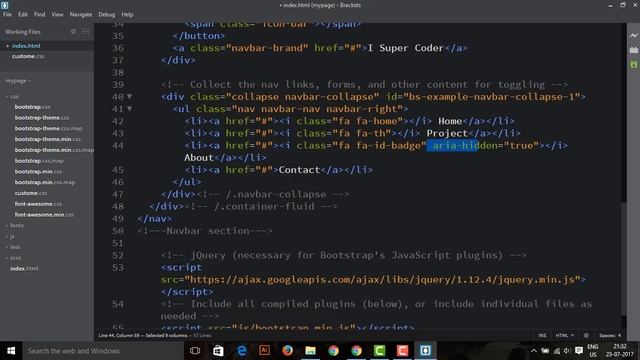Image resolution: width=640 pixels, height=360 pixels.
Task: Open the Debug menu
Action: tap(107, 14)
